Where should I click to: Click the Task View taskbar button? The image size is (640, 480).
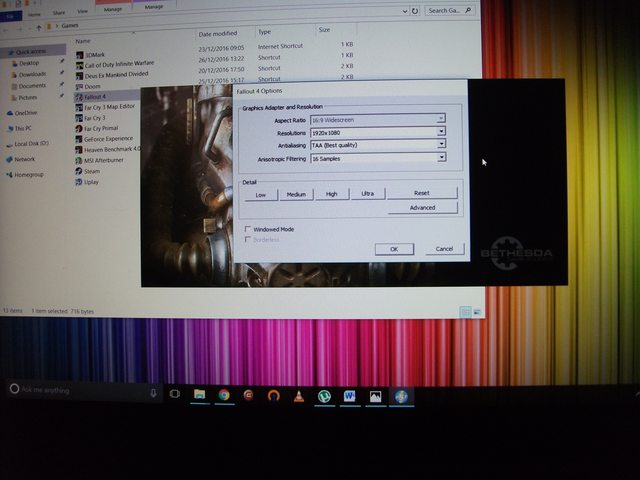click(x=175, y=394)
